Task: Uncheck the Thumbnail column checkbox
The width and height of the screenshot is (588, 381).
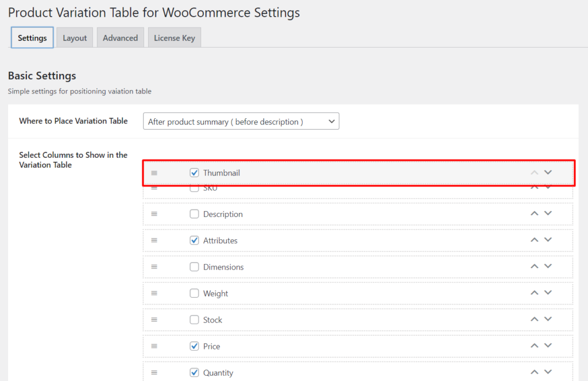Action: click(x=194, y=173)
